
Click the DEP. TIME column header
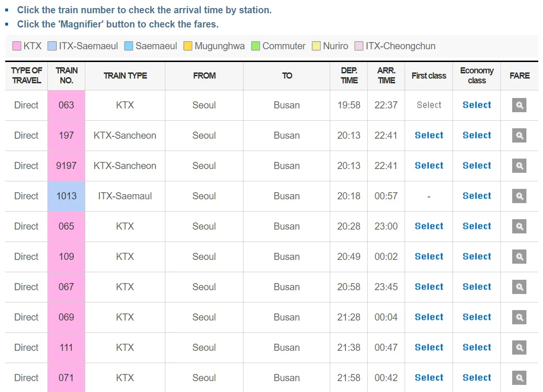click(x=349, y=76)
